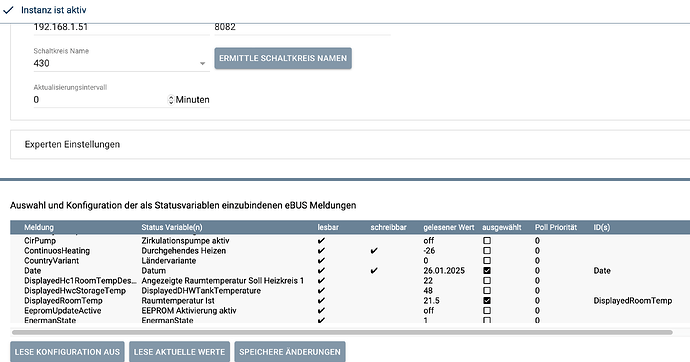Uncheck the Date row ausgewählt checkbox

487,271
